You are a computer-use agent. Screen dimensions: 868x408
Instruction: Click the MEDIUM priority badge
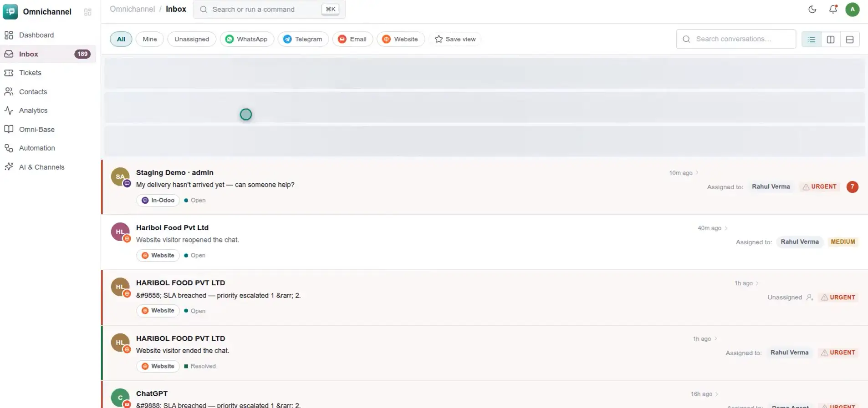(843, 242)
